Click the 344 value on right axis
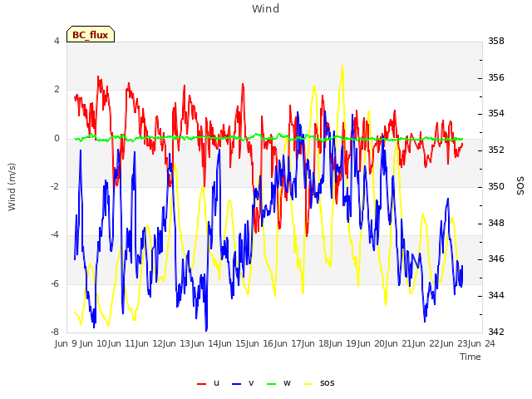 496,296
